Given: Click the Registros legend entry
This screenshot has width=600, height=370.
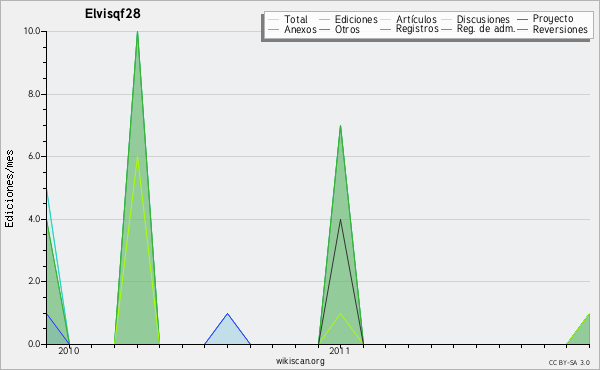Looking at the screenshot, I should pyautogui.click(x=409, y=29).
